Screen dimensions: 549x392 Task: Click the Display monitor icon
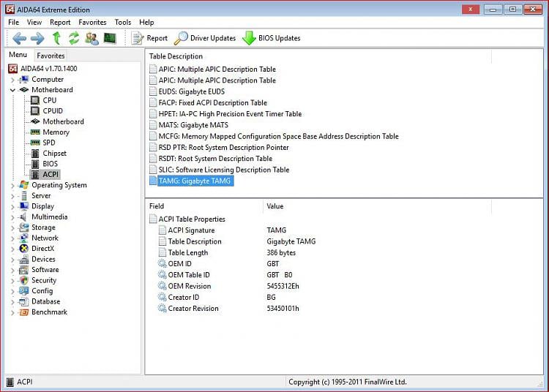[x=24, y=206]
